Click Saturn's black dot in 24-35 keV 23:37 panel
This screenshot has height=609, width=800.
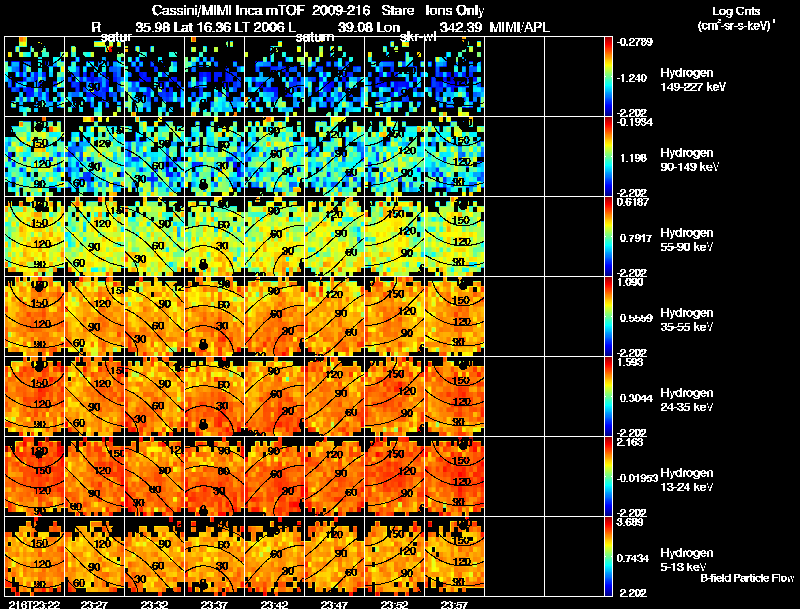(203, 425)
